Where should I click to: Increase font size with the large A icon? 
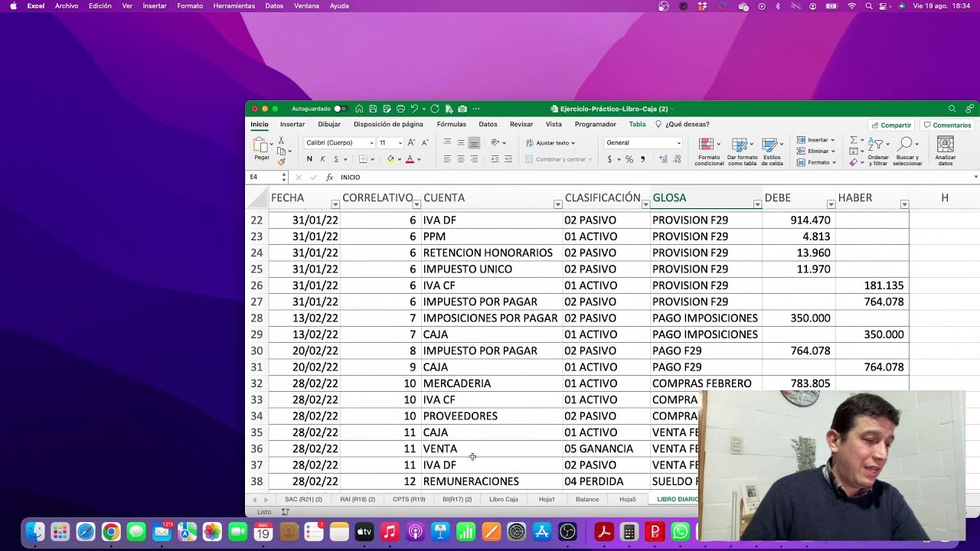tap(411, 142)
